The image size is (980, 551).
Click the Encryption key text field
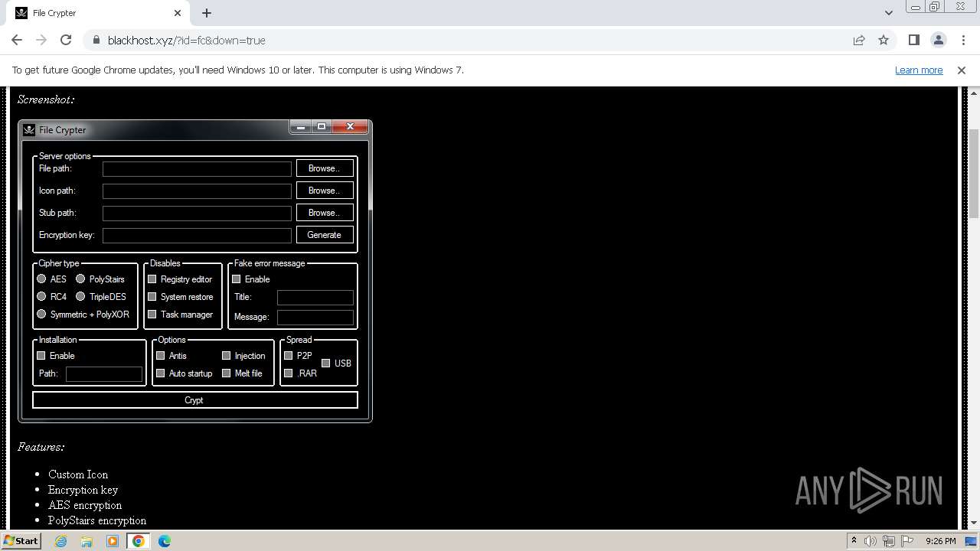tap(198, 235)
